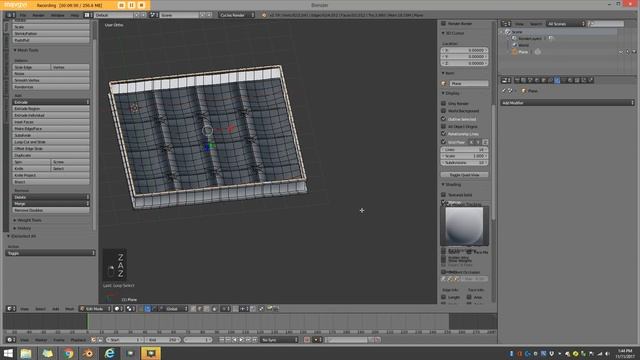Click the Modifiers wrench tab icon
The image size is (640, 360).
coord(557,80)
